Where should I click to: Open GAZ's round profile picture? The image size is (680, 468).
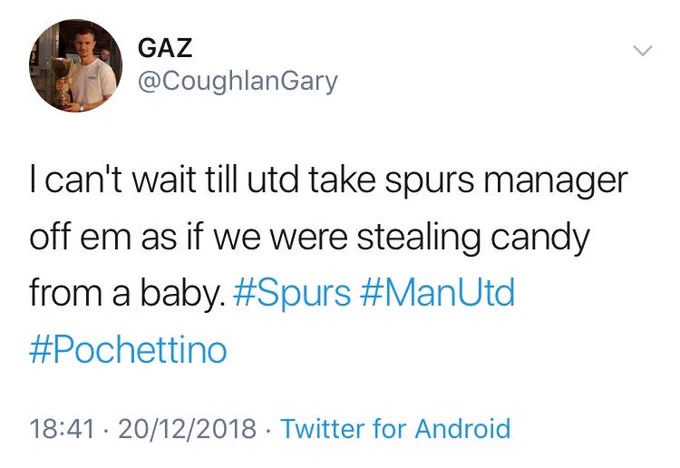[x=76, y=65]
